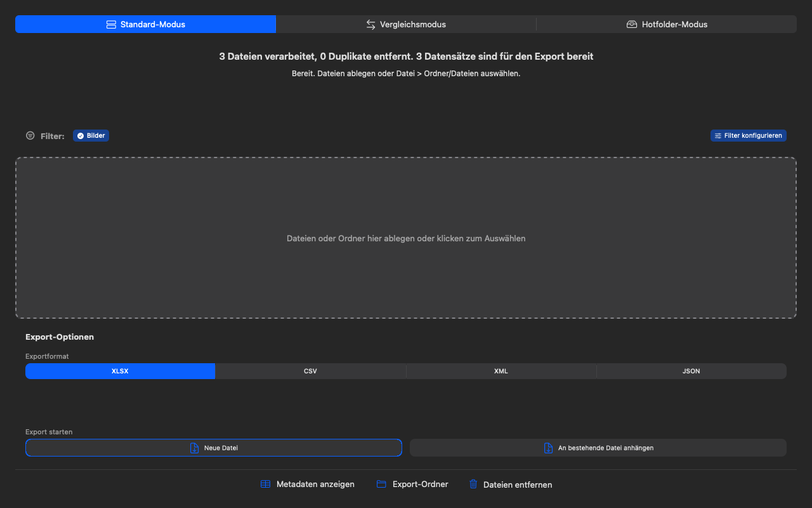Screen dimensions: 812x508
Task: Click the Vergleichsmodus swap arrows icon
Action: [371, 24]
